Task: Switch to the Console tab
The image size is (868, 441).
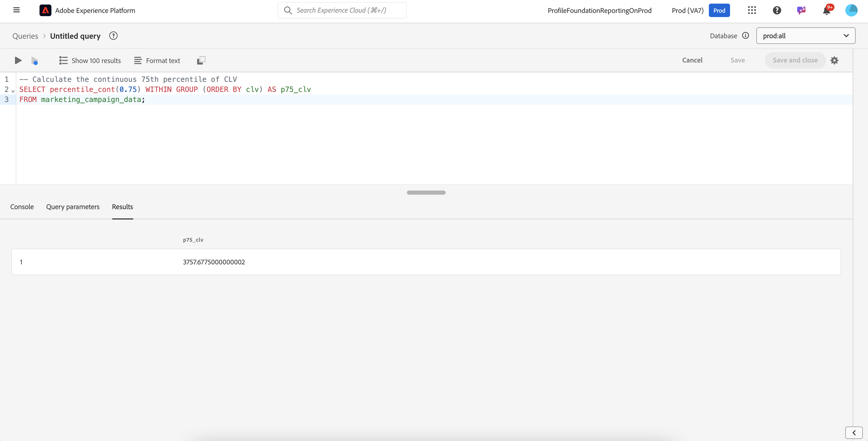Action: pyautogui.click(x=22, y=207)
